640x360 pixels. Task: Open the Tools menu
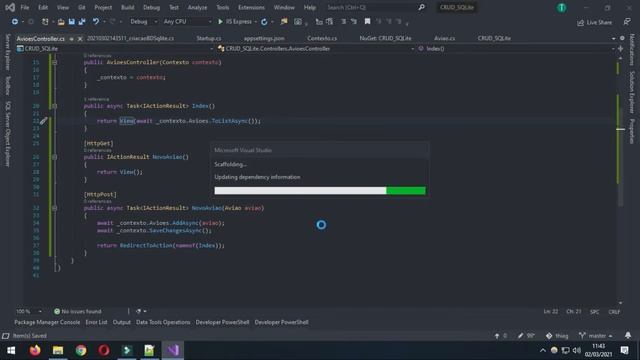coord(222,7)
